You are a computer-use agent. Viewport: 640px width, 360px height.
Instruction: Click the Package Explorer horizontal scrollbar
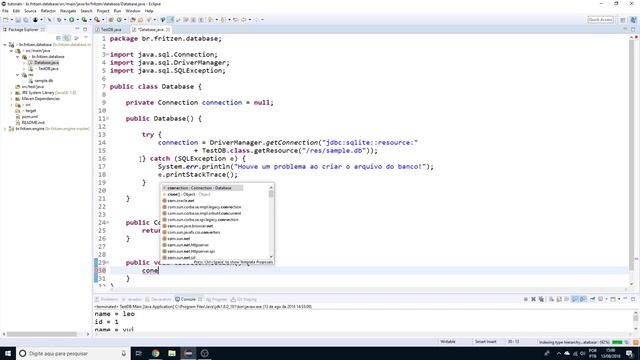pyautogui.click(x=42, y=334)
